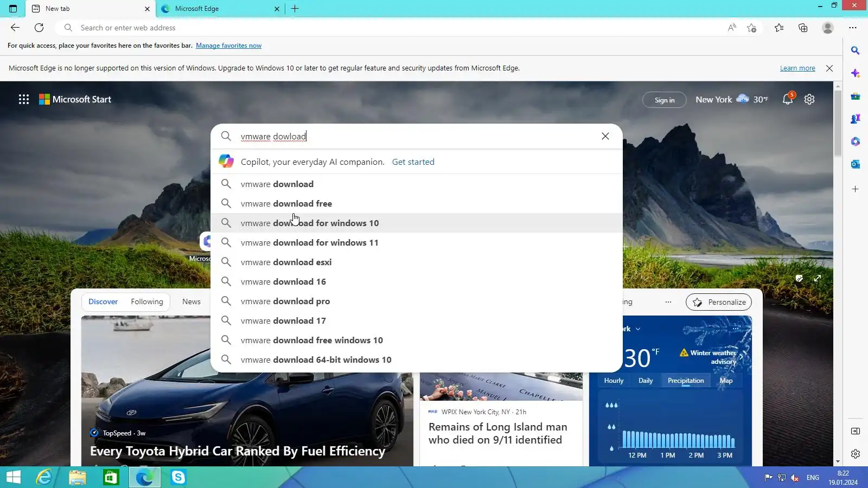
Task: Open a new tab with the plus button
Action: coord(295,9)
